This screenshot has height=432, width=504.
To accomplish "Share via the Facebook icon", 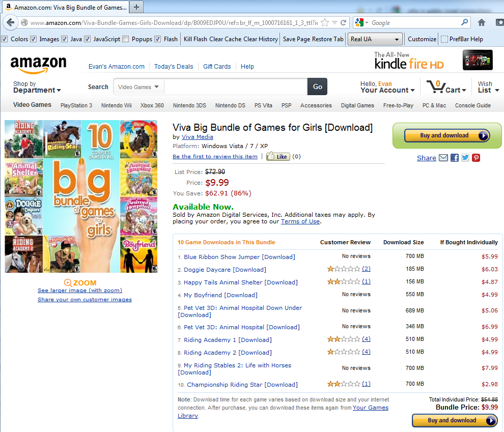I will pyautogui.click(x=455, y=158).
